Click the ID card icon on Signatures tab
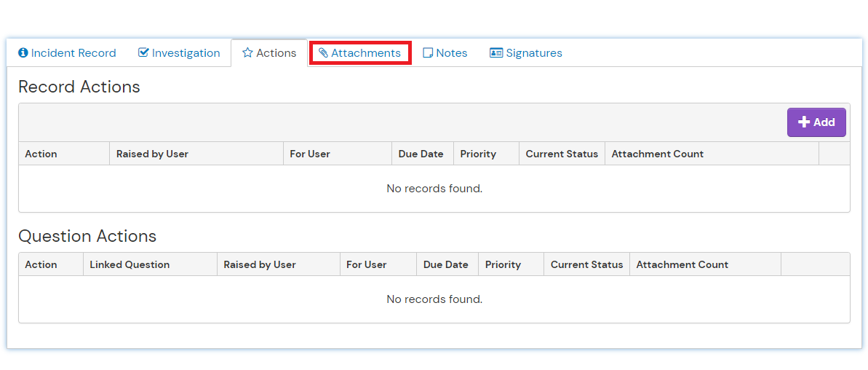This screenshot has height=370, width=868. tap(496, 53)
